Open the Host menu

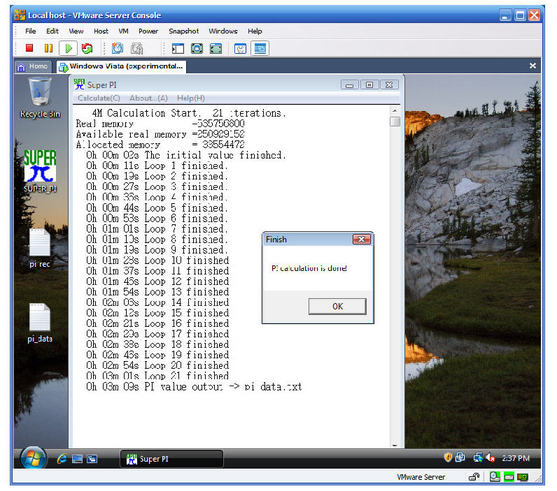click(101, 31)
